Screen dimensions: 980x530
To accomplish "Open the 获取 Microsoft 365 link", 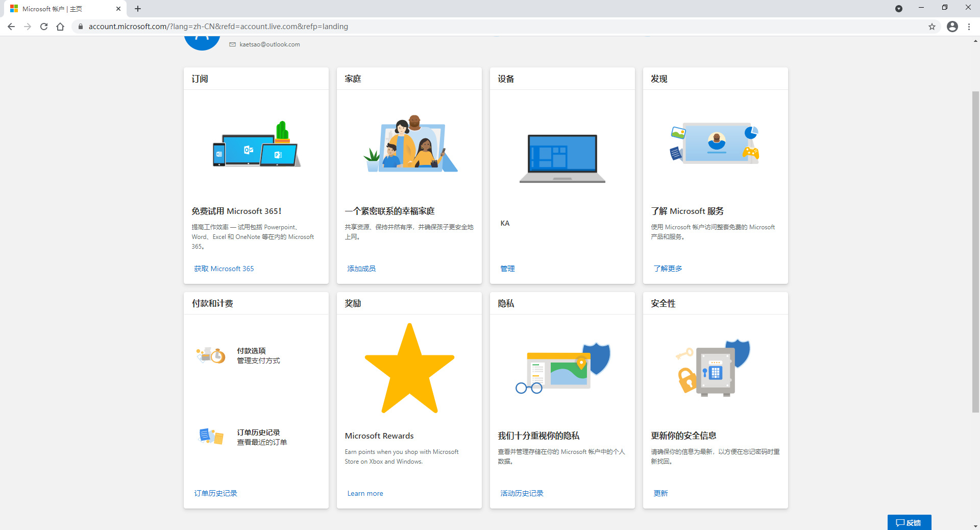I will point(224,269).
